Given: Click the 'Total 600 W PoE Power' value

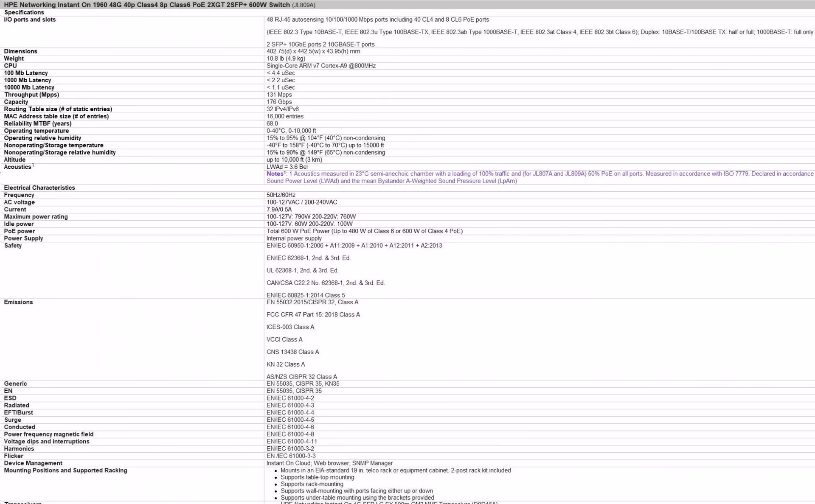Looking at the screenshot, I should pyautogui.click(x=365, y=231).
